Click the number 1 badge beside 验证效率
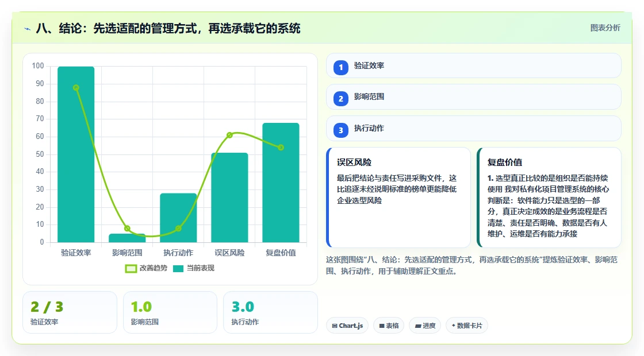The height and width of the screenshot is (356, 644). [340, 67]
